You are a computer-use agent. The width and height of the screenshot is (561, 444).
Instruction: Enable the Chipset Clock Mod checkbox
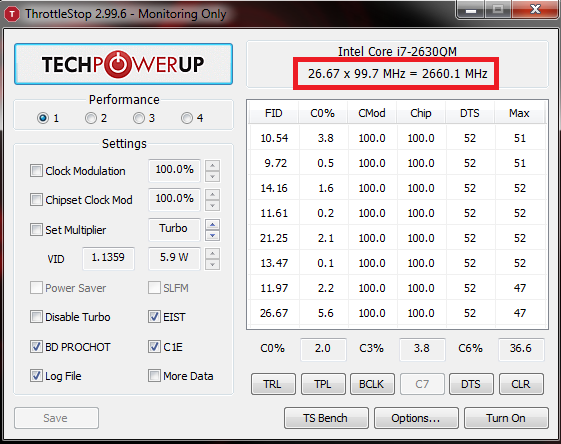(x=36, y=200)
